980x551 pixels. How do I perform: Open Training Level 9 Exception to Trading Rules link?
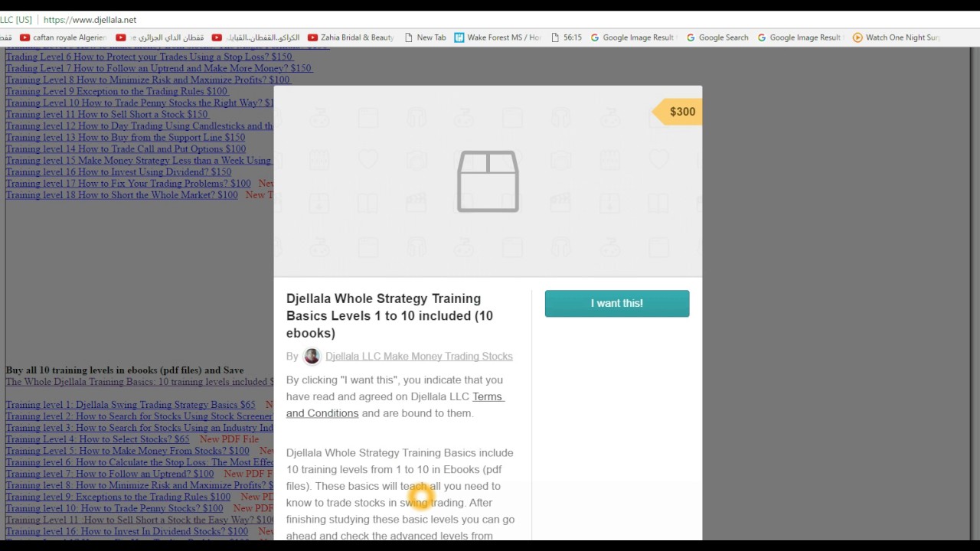coord(117,91)
